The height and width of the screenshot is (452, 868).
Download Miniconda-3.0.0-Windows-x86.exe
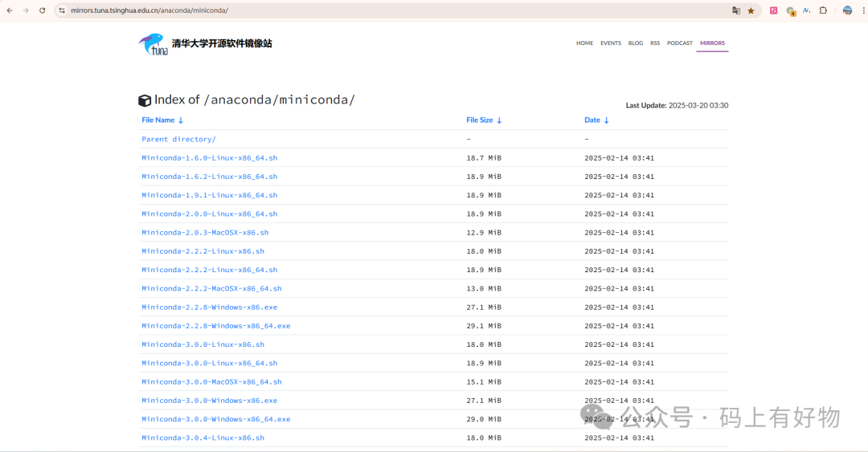(x=209, y=401)
